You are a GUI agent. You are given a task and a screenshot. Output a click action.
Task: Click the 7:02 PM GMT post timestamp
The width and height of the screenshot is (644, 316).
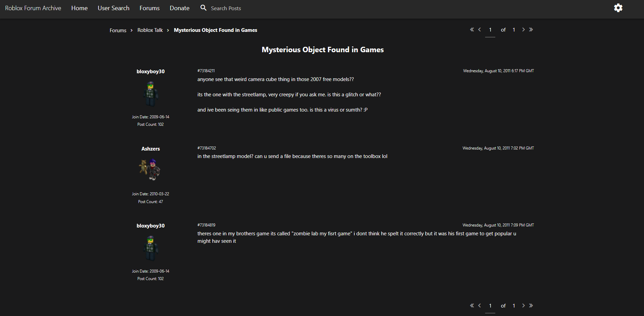pos(498,148)
